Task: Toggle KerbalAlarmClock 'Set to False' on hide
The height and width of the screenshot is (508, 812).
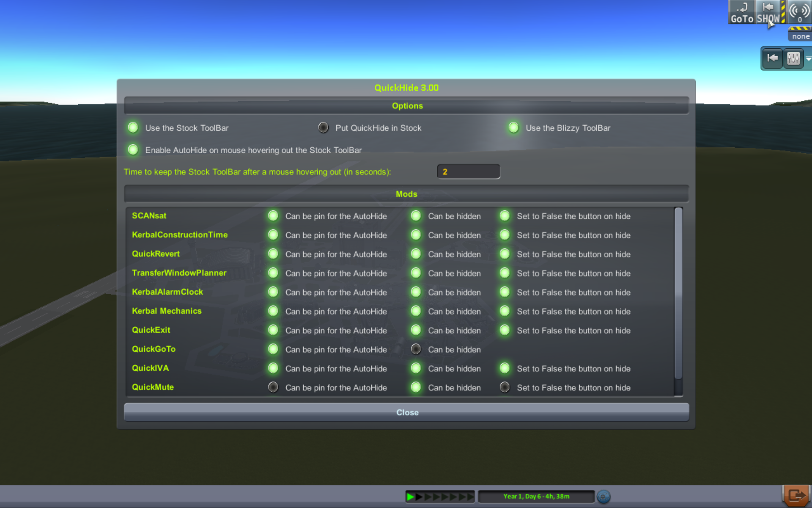Action: point(505,292)
